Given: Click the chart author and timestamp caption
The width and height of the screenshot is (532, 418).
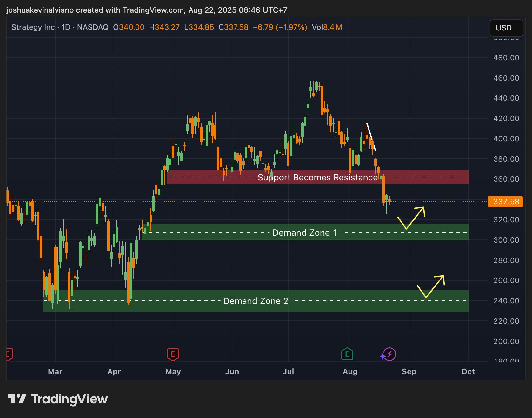Looking at the screenshot, I should (147, 10).
